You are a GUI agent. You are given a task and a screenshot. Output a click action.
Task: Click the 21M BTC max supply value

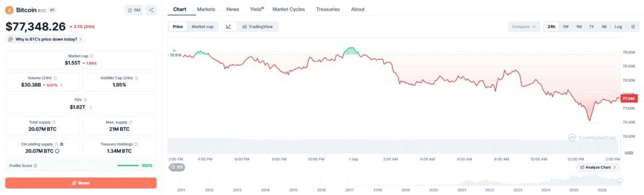(119, 129)
